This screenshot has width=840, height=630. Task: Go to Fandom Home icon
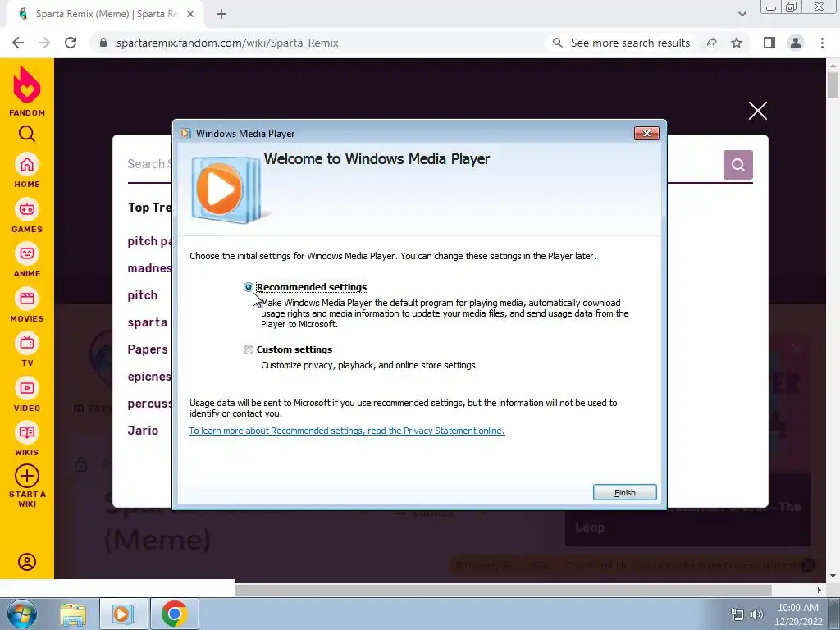pyautogui.click(x=27, y=164)
